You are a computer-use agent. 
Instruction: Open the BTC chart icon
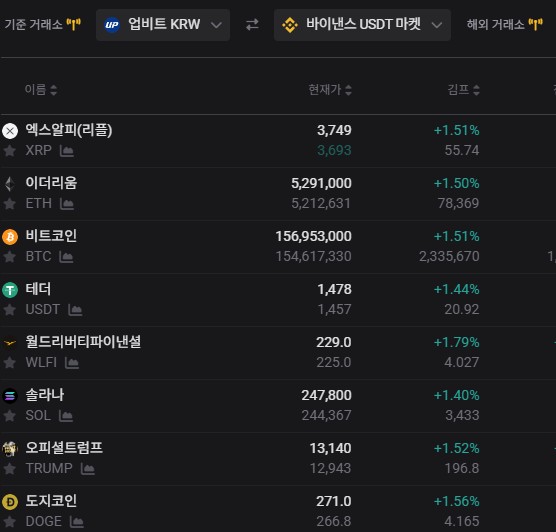(66, 257)
